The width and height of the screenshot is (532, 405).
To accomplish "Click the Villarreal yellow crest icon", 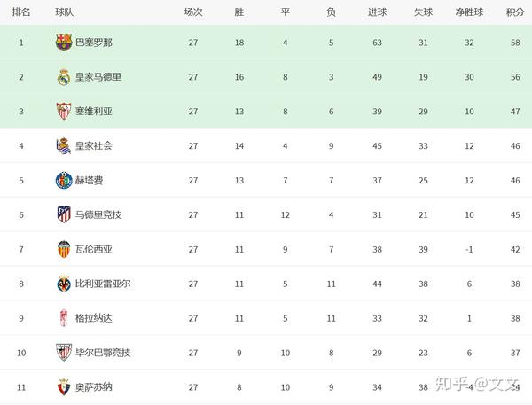I will [x=64, y=284].
